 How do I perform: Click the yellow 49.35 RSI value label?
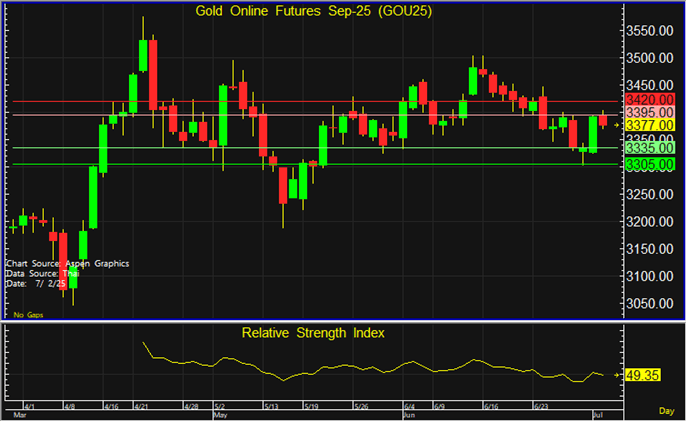(x=645, y=376)
